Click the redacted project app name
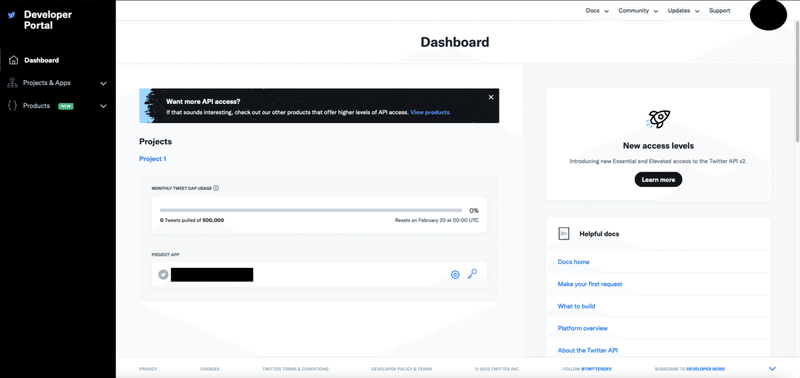The width and height of the screenshot is (800, 378). [212, 275]
